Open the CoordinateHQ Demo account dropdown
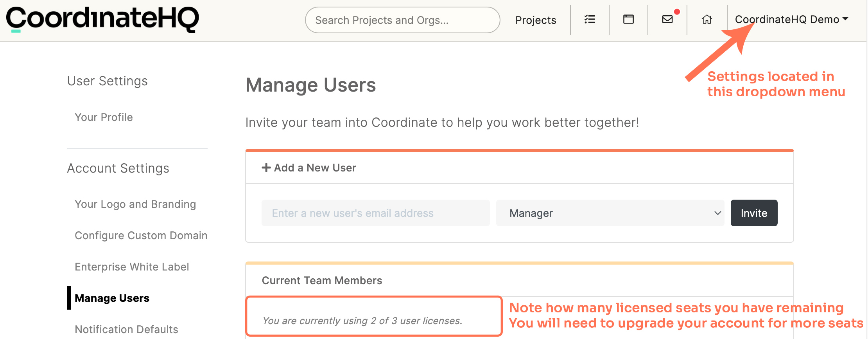 point(791,19)
